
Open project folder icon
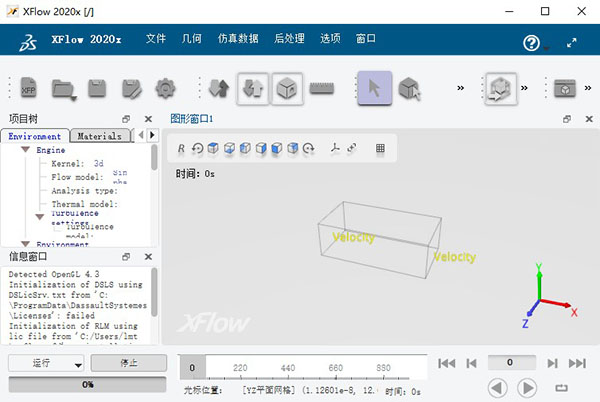coord(63,90)
